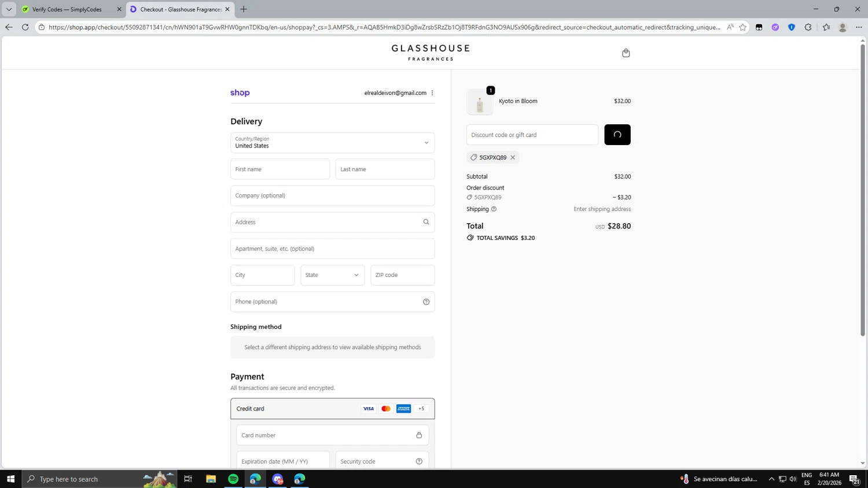Image resolution: width=868 pixels, height=488 pixels.
Task: Click the Expiration date field
Action: [x=283, y=461]
